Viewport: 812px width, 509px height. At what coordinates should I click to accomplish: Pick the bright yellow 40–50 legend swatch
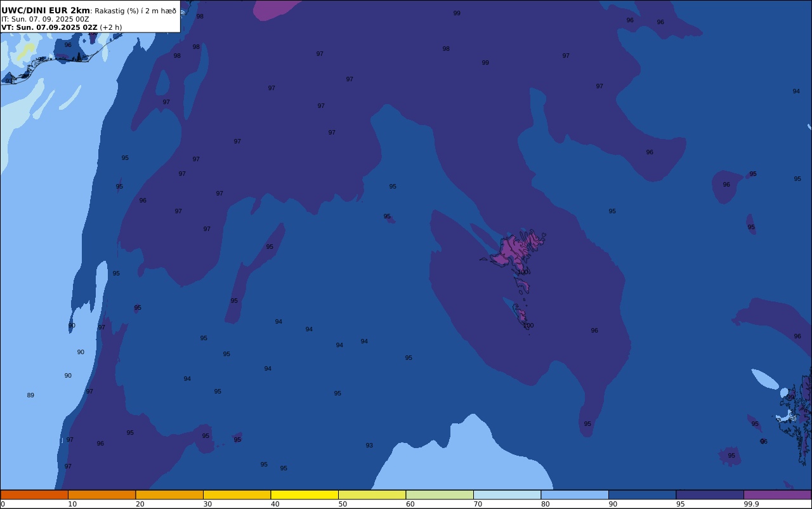[x=304, y=494]
